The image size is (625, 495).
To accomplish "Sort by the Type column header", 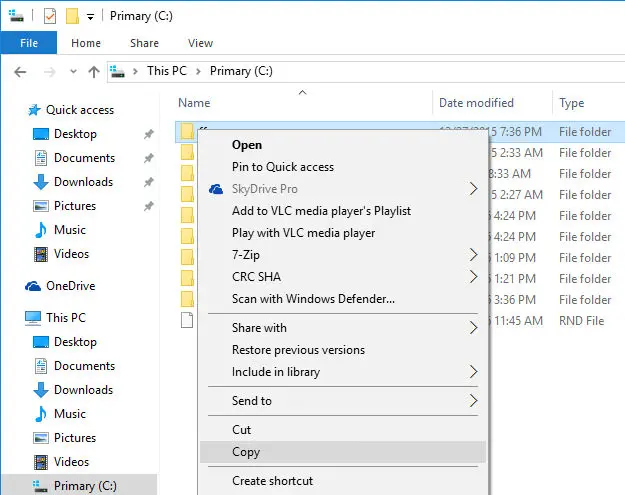I will pos(572,103).
